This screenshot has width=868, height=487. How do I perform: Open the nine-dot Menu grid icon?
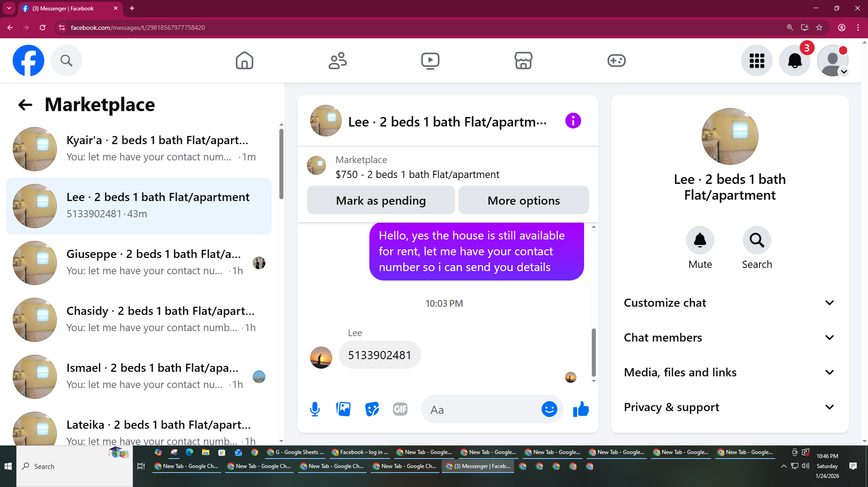757,61
